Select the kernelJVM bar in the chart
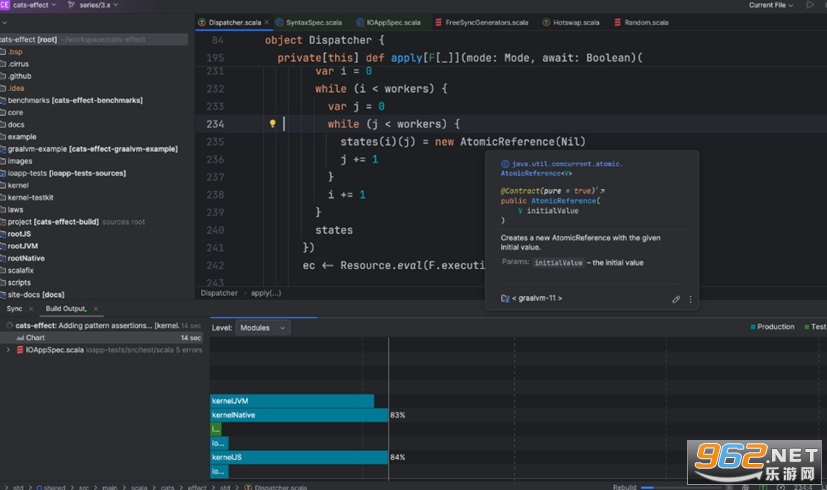Screen dimensions: 827x490 [x=292, y=401]
